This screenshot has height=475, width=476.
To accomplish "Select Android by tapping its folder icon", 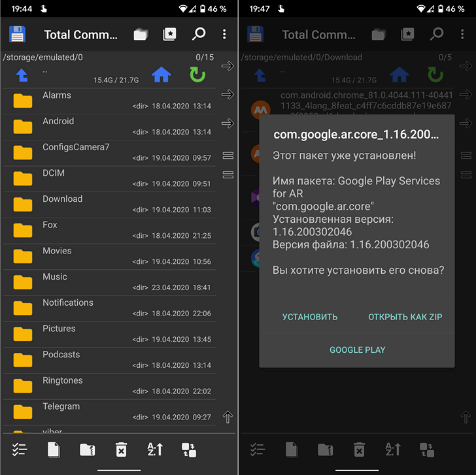I will 23,127.
